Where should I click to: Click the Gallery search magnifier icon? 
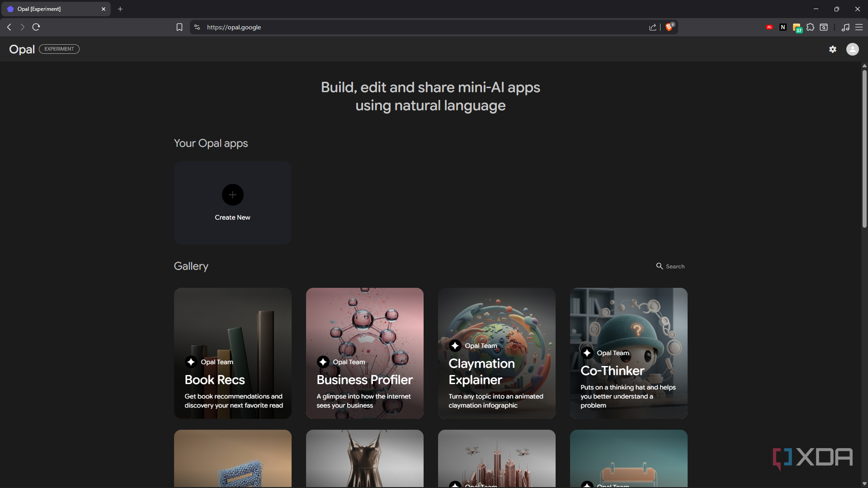(660, 266)
